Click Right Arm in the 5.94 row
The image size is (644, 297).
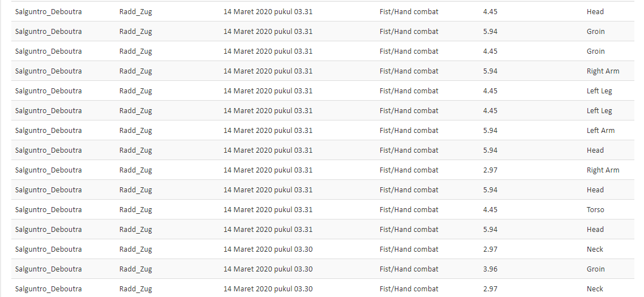603,71
